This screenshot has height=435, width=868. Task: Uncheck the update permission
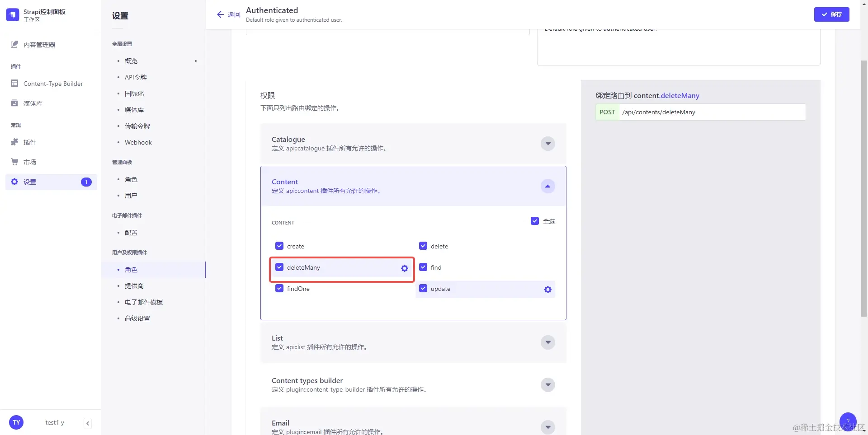[423, 288]
